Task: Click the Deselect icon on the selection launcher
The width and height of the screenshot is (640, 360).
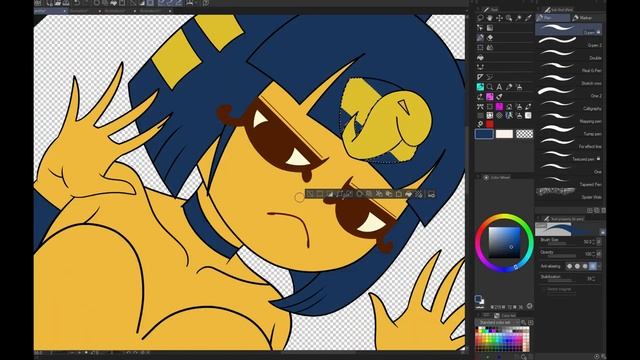Action: pos(310,194)
